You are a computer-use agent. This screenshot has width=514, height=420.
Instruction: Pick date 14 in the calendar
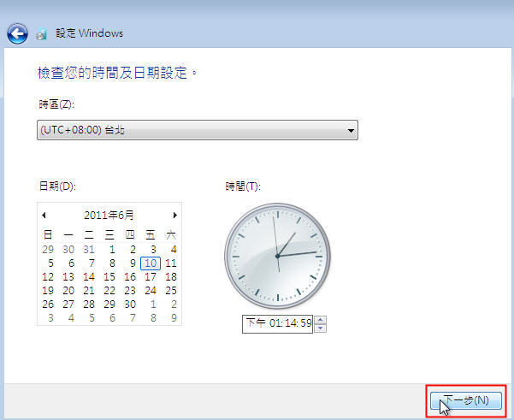pyautogui.click(x=89, y=277)
